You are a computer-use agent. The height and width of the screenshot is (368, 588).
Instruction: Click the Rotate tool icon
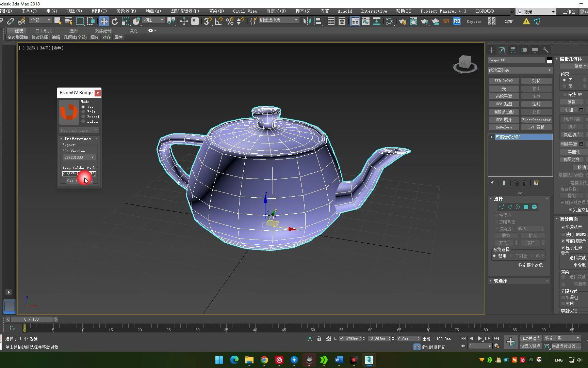[x=115, y=21]
